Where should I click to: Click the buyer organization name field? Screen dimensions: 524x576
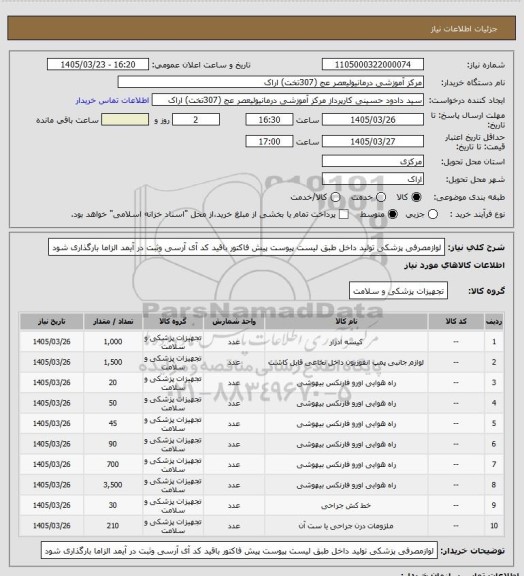[x=270, y=82]
